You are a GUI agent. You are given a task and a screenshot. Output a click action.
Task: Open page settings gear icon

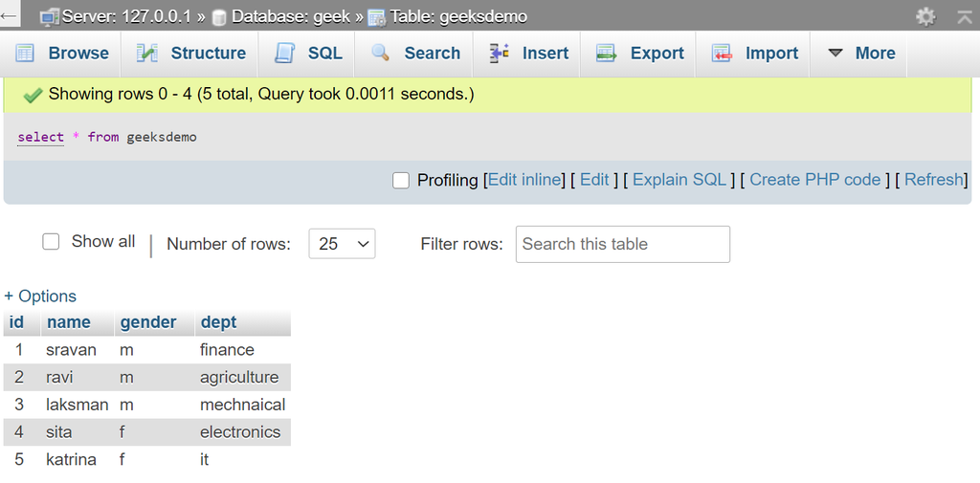click(x=925, y=16)
